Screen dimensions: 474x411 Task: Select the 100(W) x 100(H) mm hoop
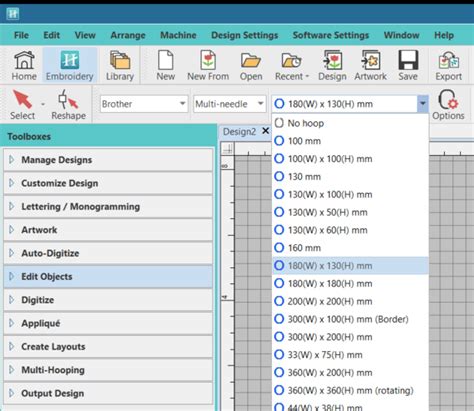pos(350,159)
